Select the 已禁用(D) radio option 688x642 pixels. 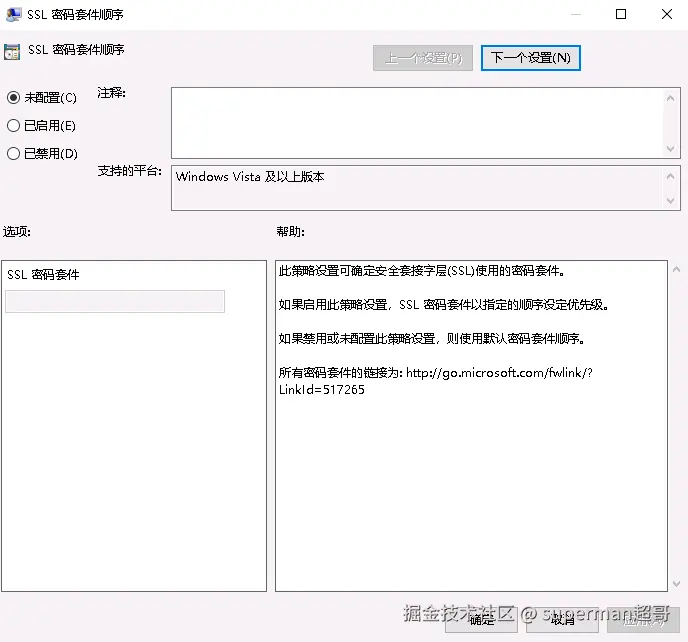pyautogui.click(x=42, y=154)
